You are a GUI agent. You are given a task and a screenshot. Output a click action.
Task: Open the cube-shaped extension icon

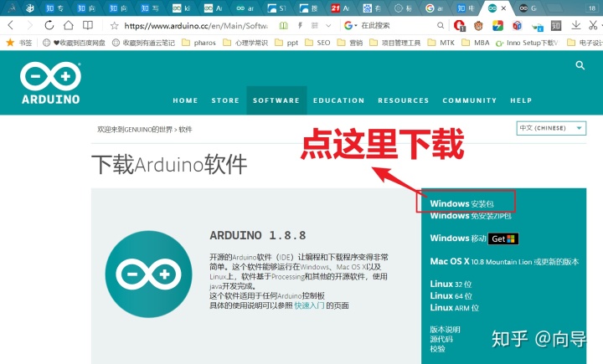coord(518,26)
